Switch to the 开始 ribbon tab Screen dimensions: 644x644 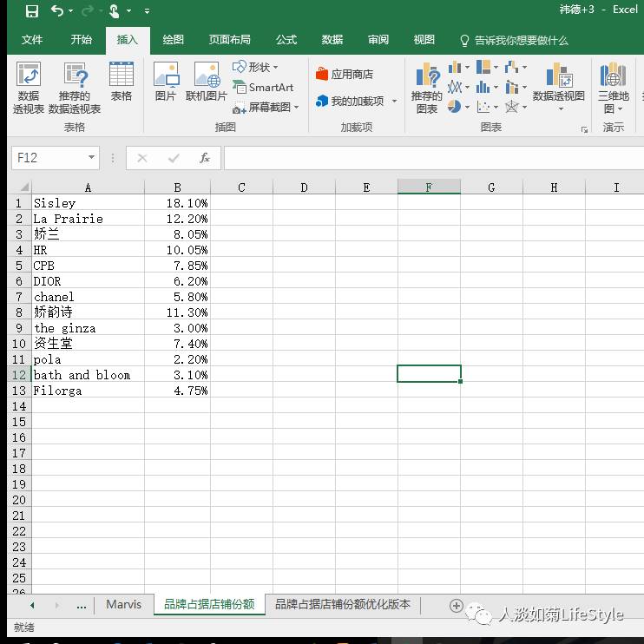(82, 40)
